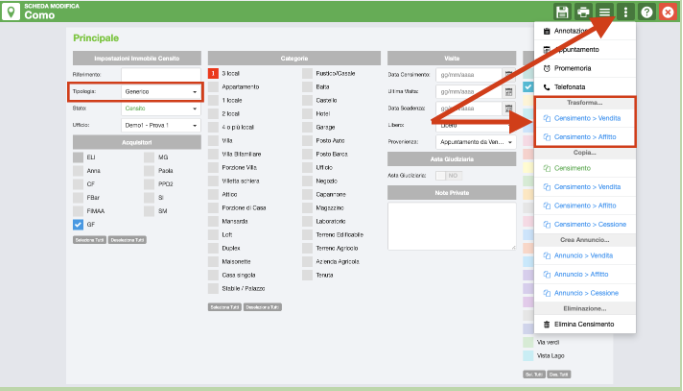Viewport: 683px width, 391px height.
Task: Close the Scheda Modifica panel
Action: click(x=668, y=12)
